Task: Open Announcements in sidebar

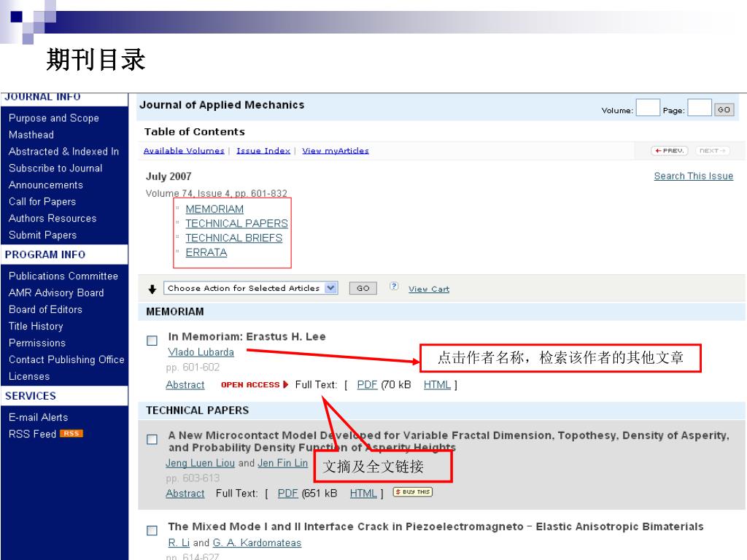Action: (x=46, y=184)
